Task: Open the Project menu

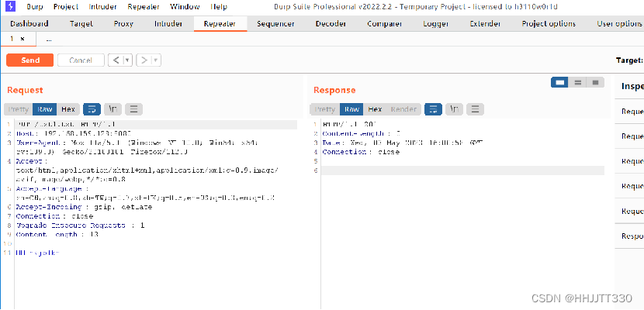Action: [x=66, y=6]
